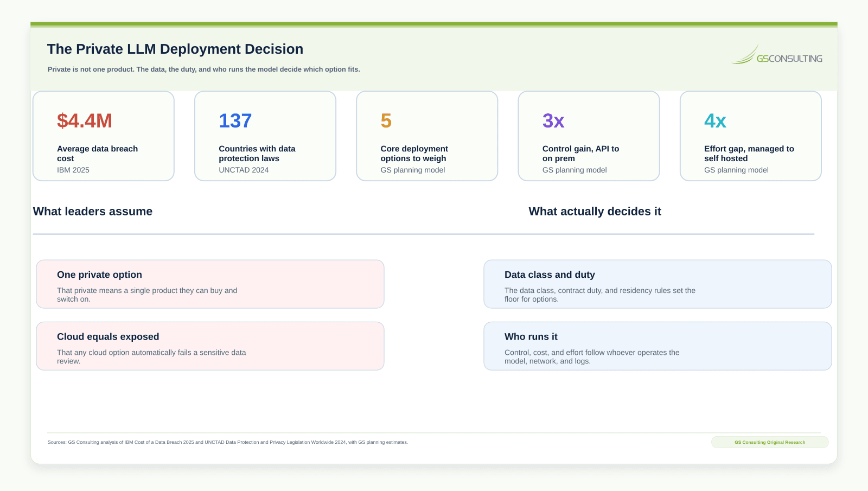
Task: Click the IBM 2025 source label
Action: tap(73, 170)
